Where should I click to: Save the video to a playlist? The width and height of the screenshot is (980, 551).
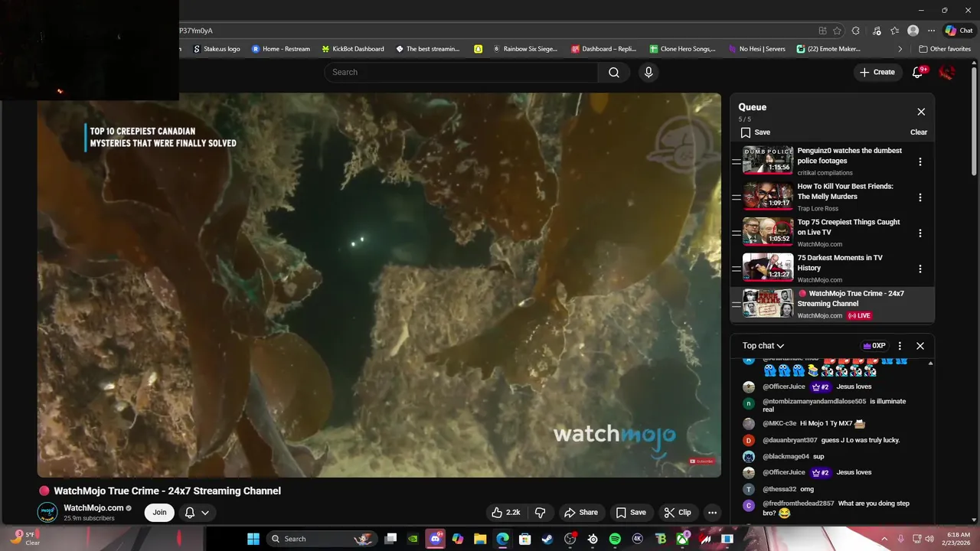(x=631, y=513)
